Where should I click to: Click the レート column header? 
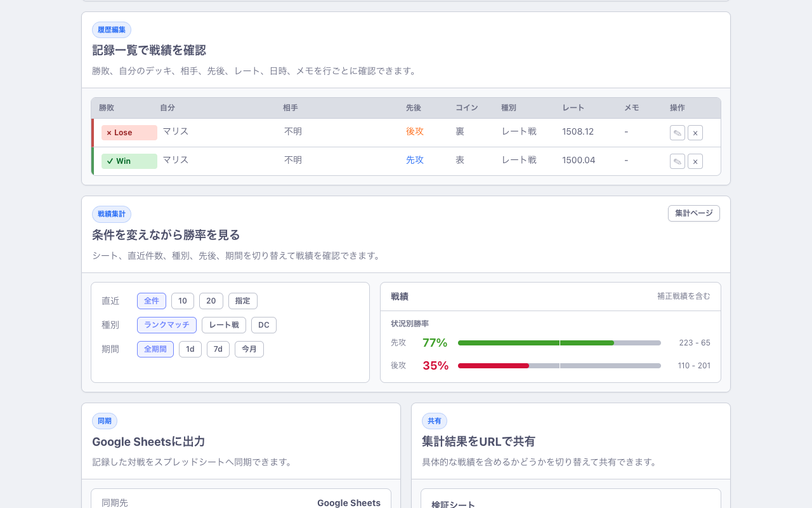(573, 108)
